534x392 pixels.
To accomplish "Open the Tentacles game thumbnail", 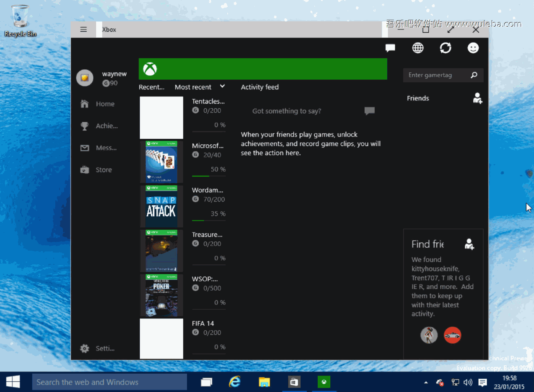I will coord(161,118).
